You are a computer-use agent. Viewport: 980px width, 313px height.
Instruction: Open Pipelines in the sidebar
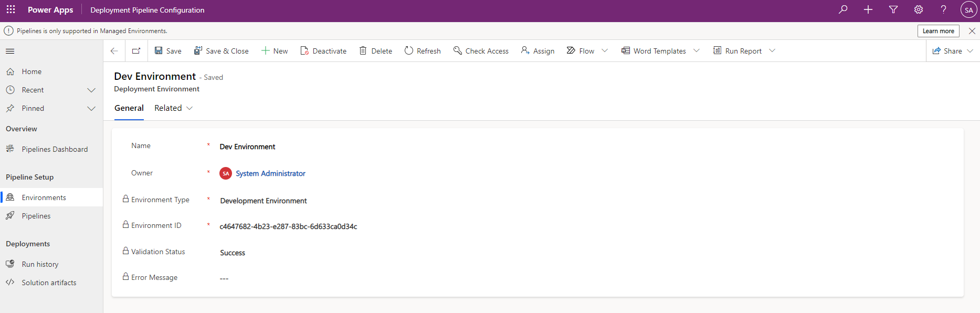click(51, 216)
